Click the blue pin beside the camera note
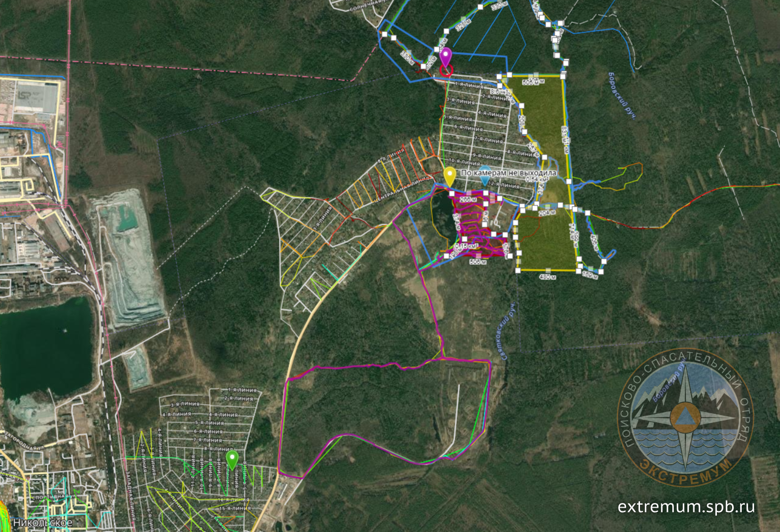 pos(485,173)
